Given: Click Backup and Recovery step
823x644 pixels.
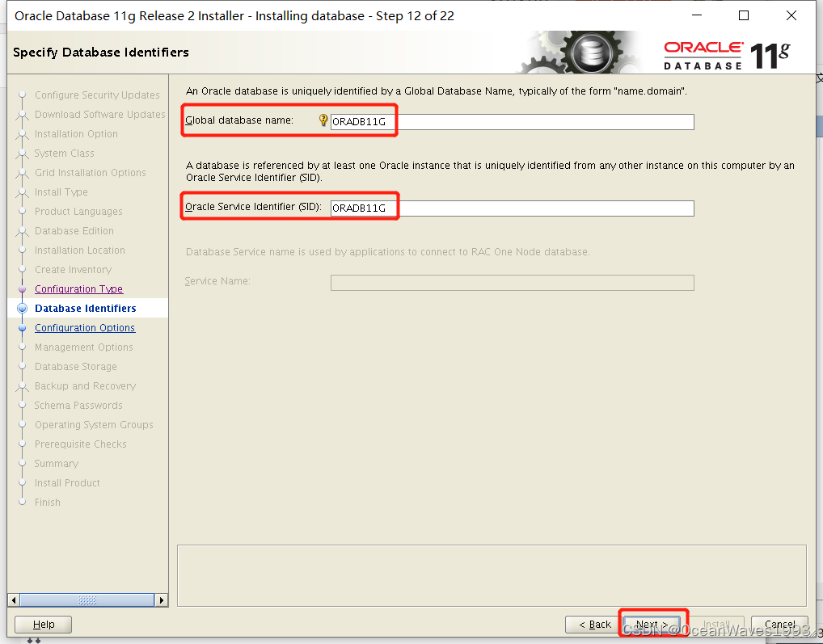Looking at the screenshot, I should [x=85, y=386].
